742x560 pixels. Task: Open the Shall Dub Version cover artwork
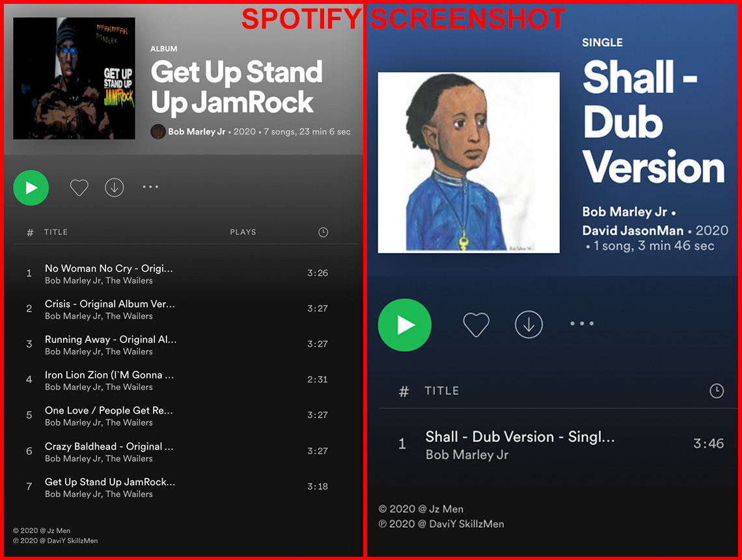tap(469, 163)
